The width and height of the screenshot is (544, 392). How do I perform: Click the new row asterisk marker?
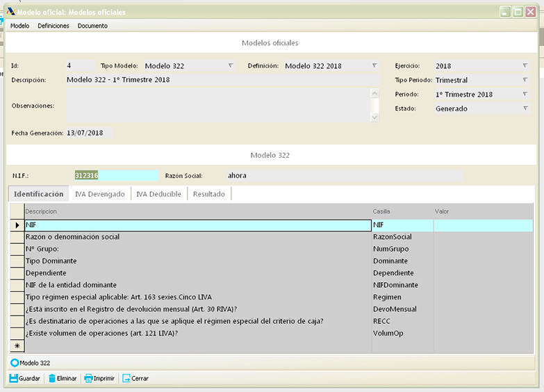coord(17,346)
